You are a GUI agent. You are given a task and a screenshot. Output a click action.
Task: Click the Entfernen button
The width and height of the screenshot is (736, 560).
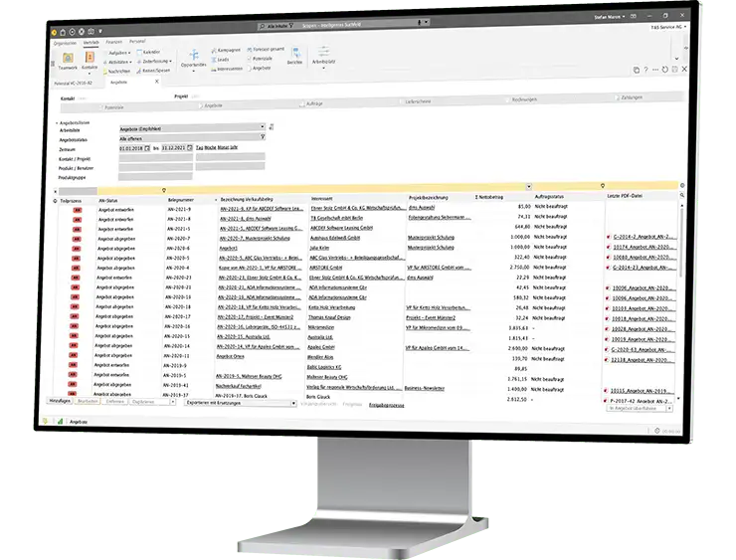click(x=115, y=401)
